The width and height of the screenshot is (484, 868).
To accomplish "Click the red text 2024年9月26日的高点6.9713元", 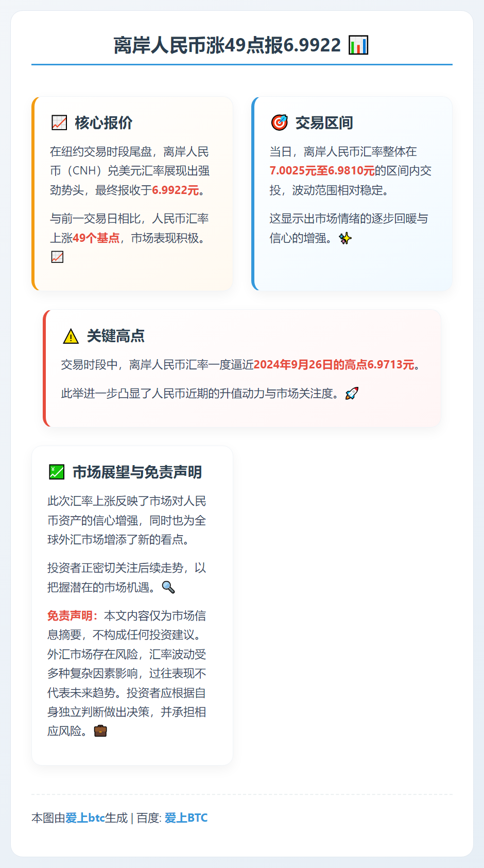I will pyautogui.click(x=334, y=365).
